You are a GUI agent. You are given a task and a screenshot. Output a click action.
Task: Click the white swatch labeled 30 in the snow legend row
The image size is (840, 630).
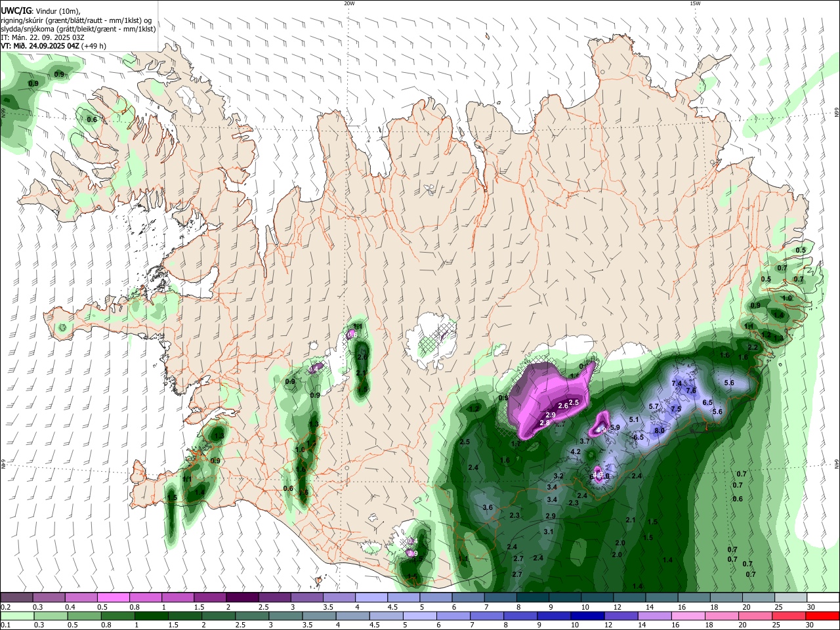click(x=822, y=597)
